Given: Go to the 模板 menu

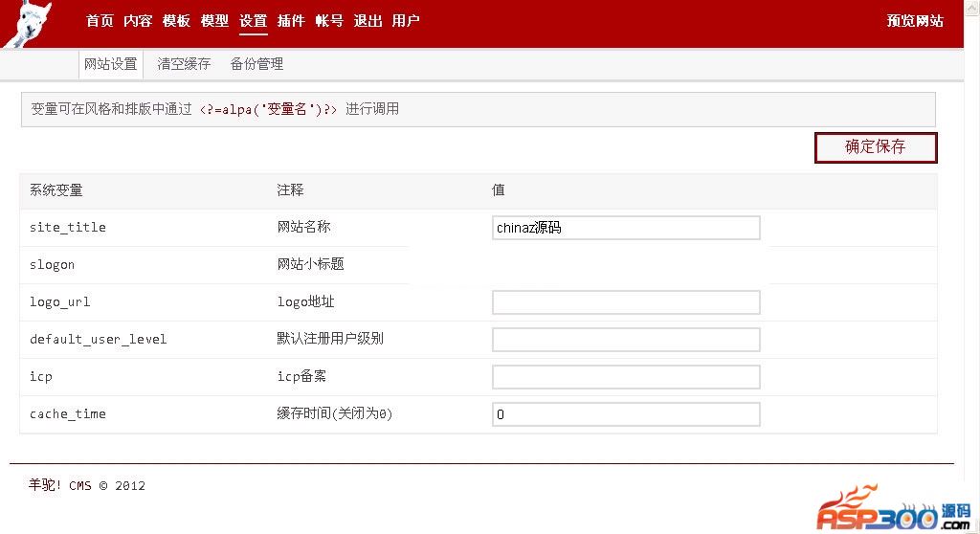Looking at the screenshot, I should [176, 21].
